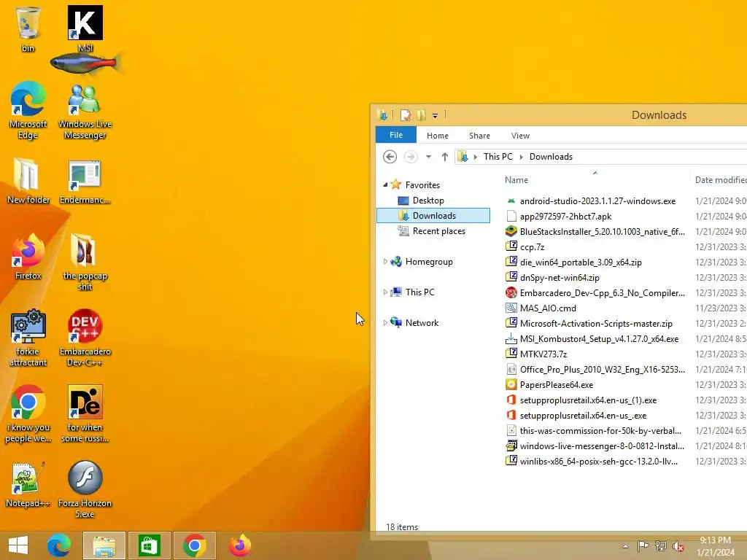747x560 pixels.
Task: Select the BlueStacksInstaller file
Action: click(595, 231)
